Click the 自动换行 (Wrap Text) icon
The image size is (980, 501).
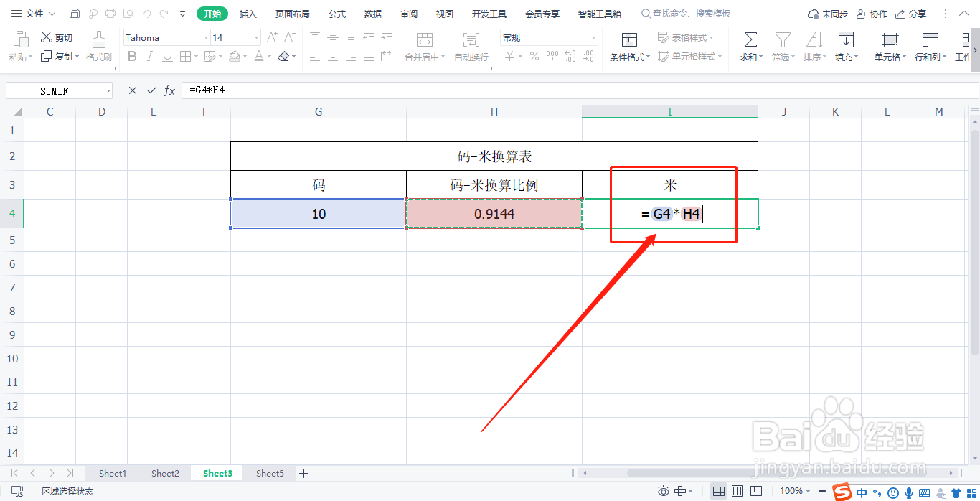tap(470, 46)
